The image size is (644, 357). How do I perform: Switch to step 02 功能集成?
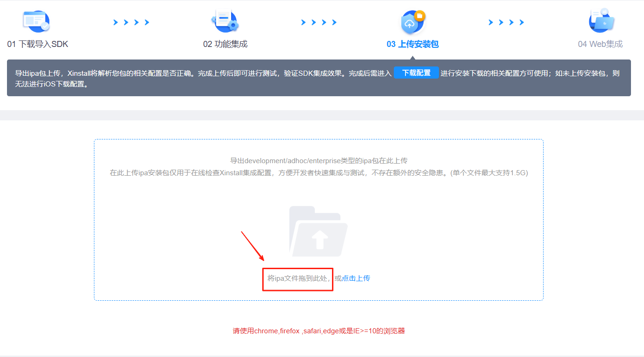point(225,44)
